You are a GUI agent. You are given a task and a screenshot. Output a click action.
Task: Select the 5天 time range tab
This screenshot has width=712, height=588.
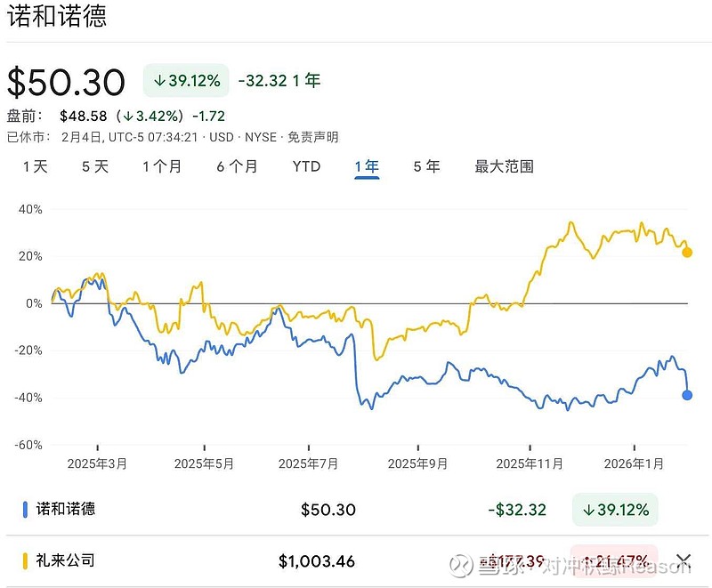95,166
